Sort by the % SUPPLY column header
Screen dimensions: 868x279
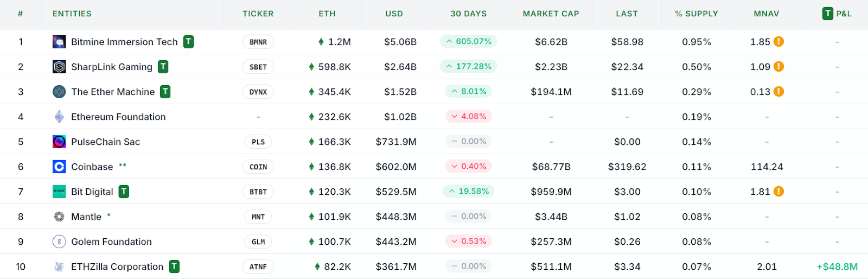pos(696,14)
